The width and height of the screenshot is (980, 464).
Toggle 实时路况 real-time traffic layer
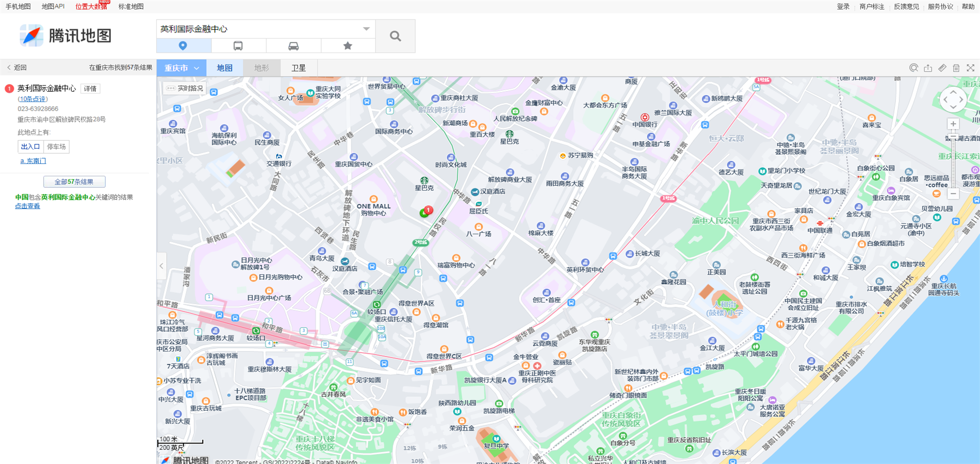coord(185,89)
